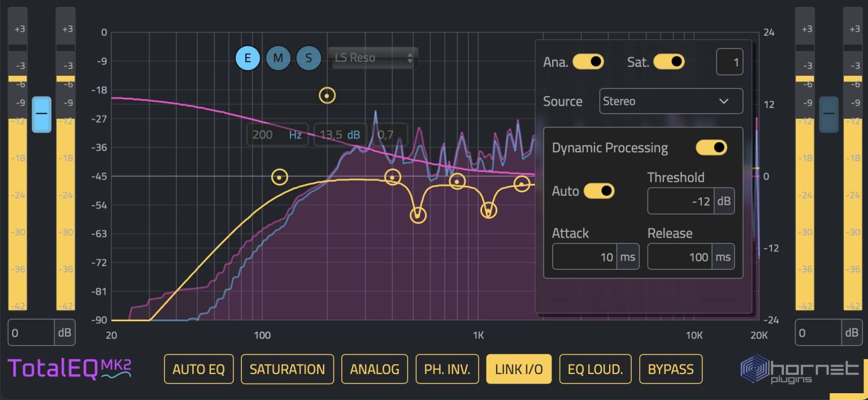The image size is (868, 400).
Task: Select the notch band node around 600 Hz
Action: pos(418,214)
